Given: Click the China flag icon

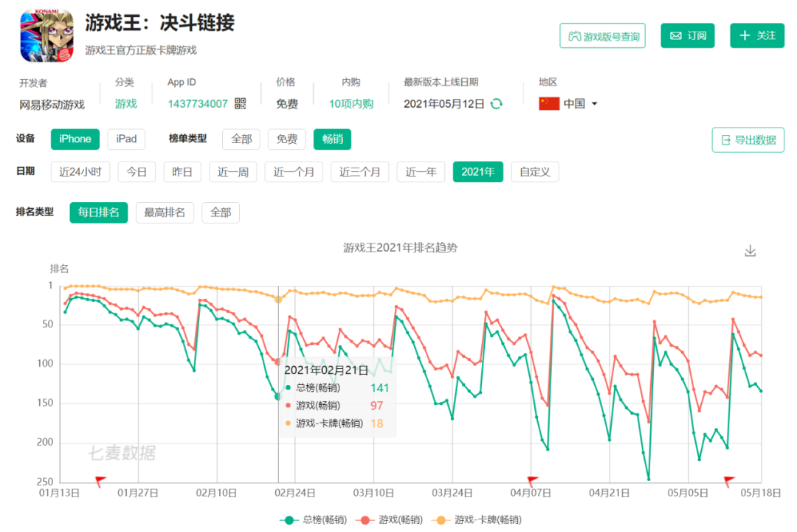Looking at the screenshot, I should tap(549, 103).
